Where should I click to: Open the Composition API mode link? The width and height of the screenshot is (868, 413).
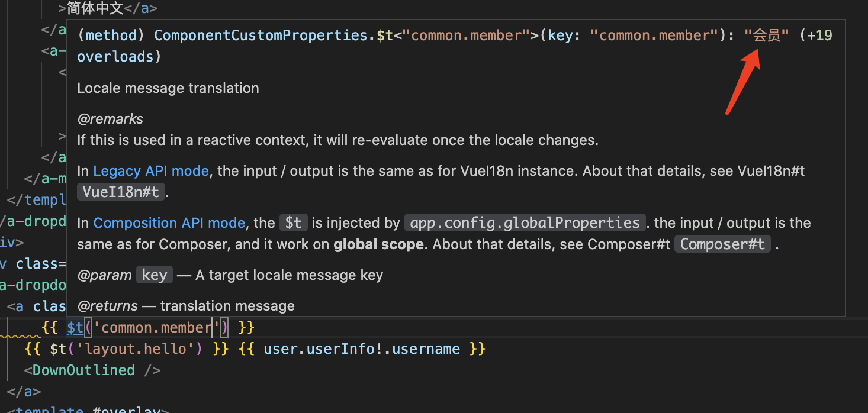coord(169,223)
